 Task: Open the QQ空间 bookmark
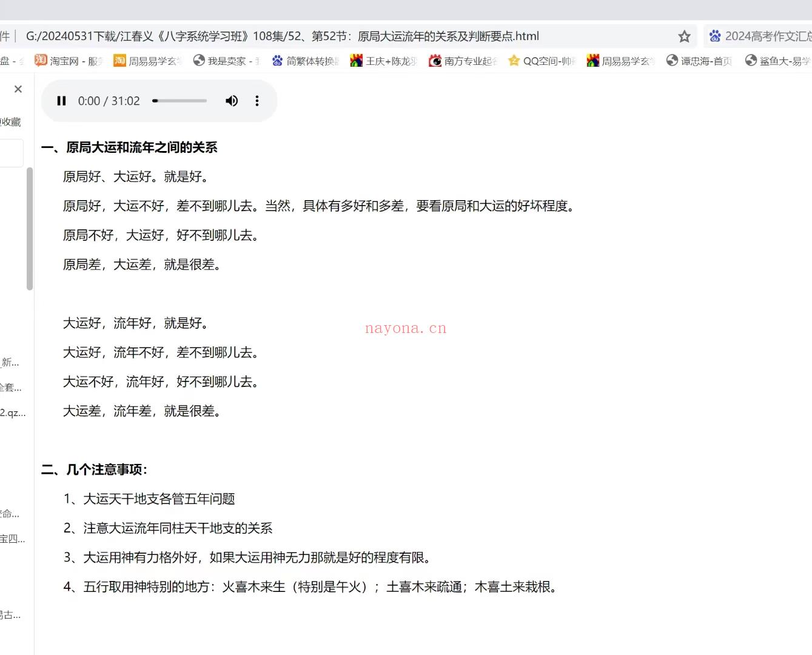pos(542,61)
